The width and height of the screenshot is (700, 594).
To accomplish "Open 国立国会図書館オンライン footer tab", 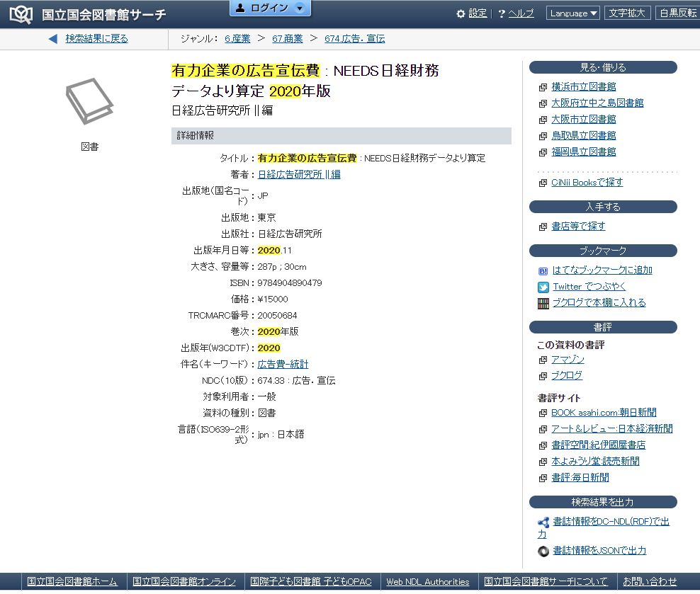I will (184, 582).
